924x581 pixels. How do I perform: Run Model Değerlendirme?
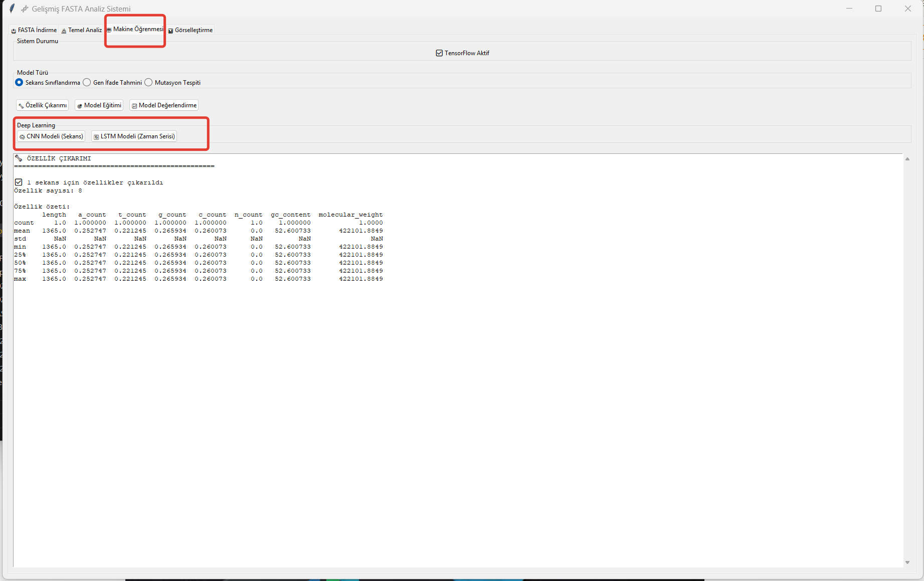point(164,105)
